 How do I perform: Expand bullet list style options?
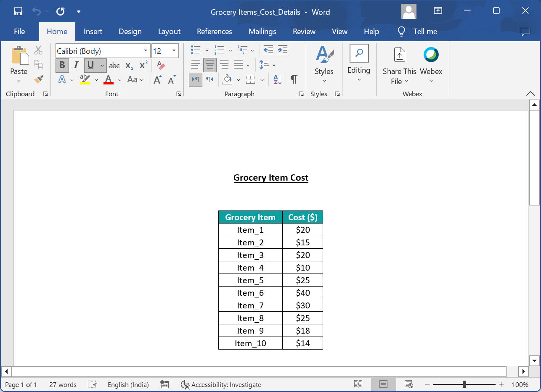[207, 51]
